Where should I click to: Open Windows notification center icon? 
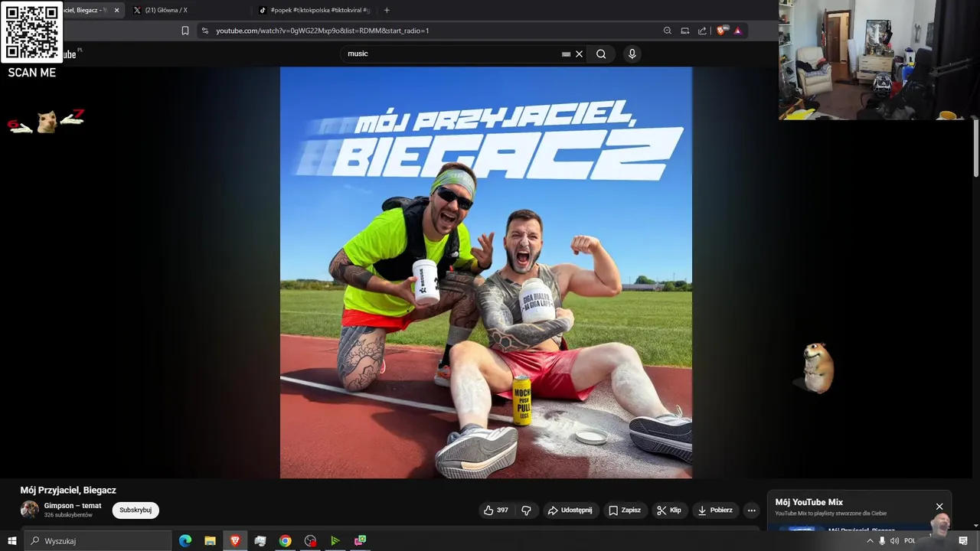(x=963, y=541)
